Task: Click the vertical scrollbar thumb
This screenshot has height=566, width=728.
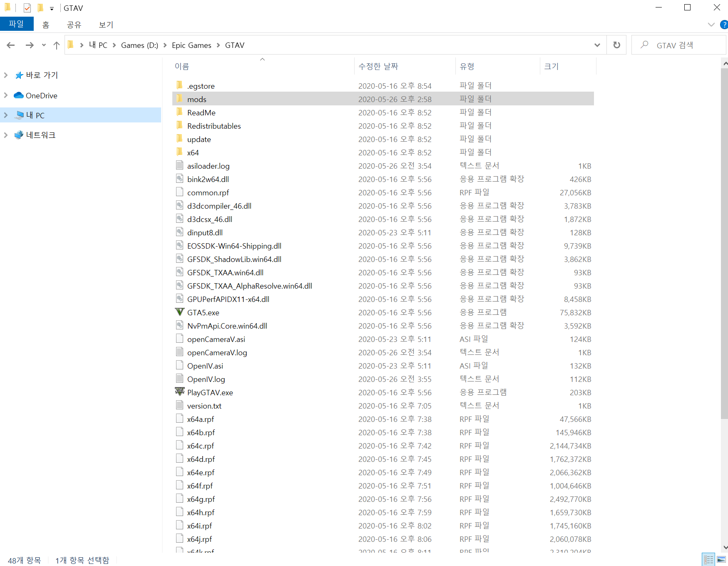Action: (725, 244)
